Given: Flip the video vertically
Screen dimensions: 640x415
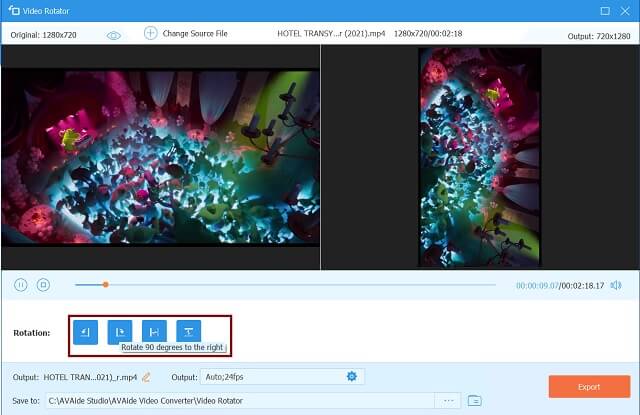Looking at the screenshot, I should point(188,332).
